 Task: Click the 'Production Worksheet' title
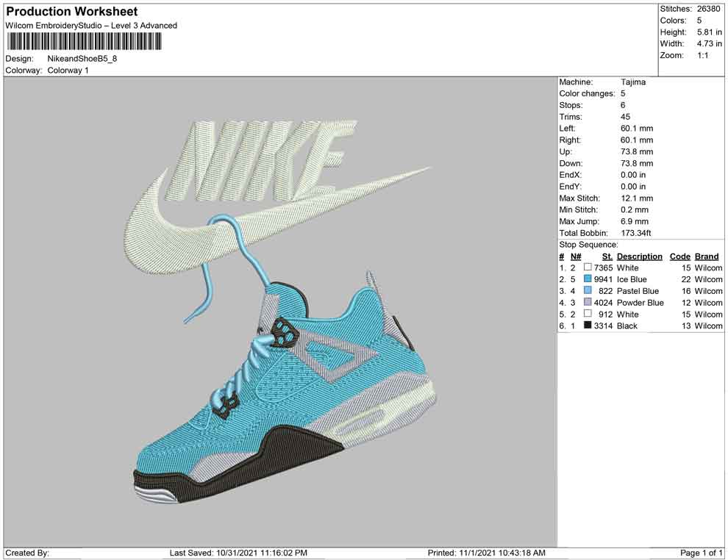tap(71, 12)
